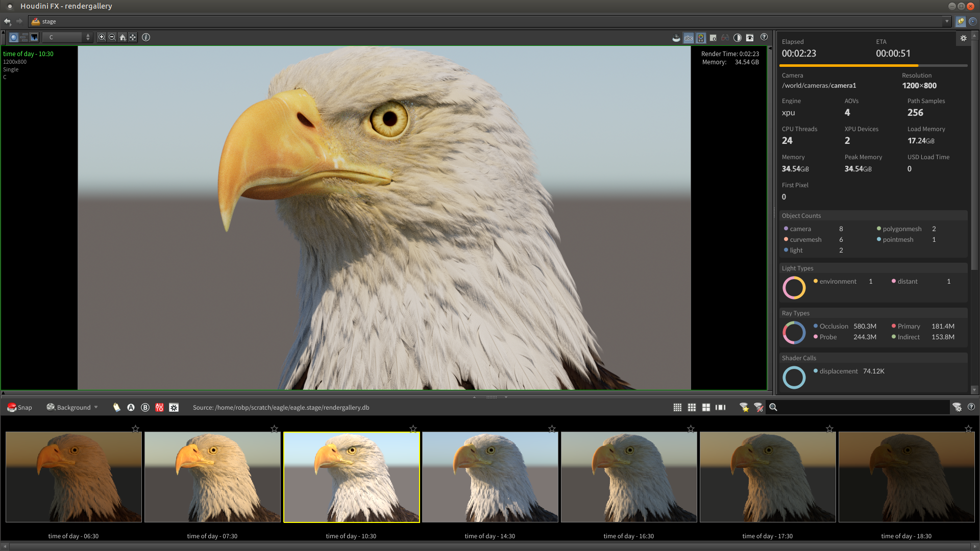Viewport: 980px width, 551px height.
Task: Select the time of day 14:30 thumbnail
Action: (490, 477)
